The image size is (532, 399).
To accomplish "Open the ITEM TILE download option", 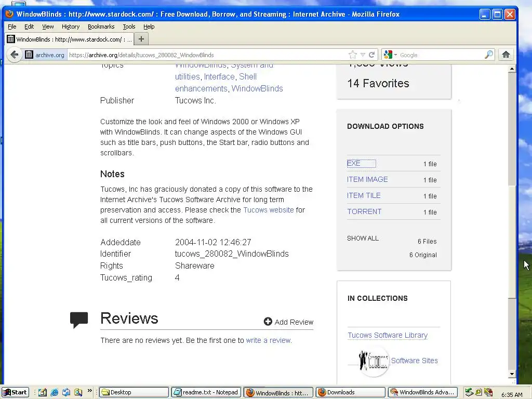I will [364, 195].
